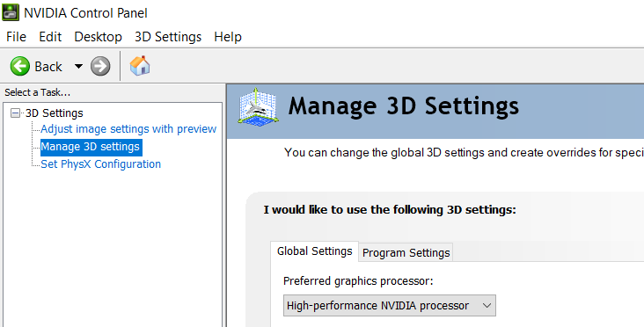Select Manage 3D settings task
Image resolution: width=644 pixels, height=327 pixels.
coord(91,147)
